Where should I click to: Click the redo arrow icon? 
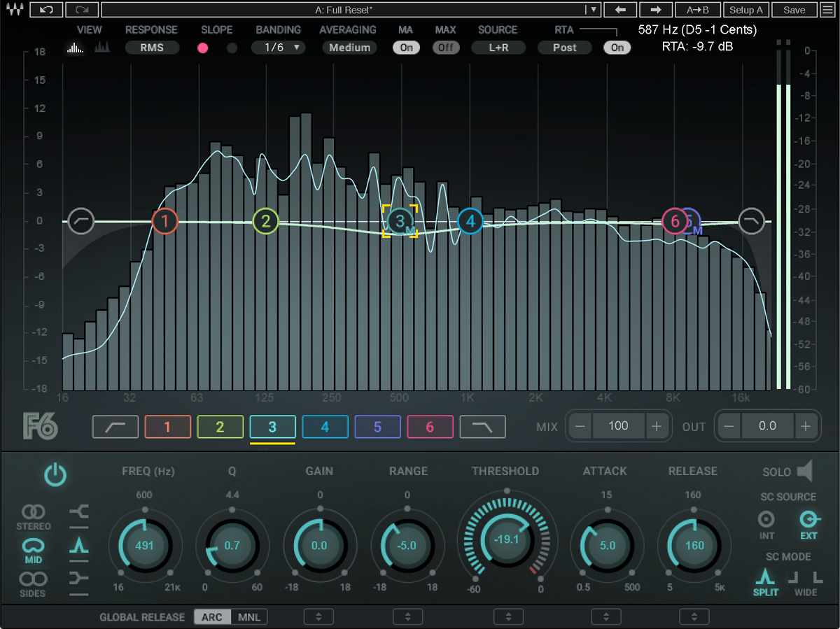pyautogui.click(x=82, y=10)
